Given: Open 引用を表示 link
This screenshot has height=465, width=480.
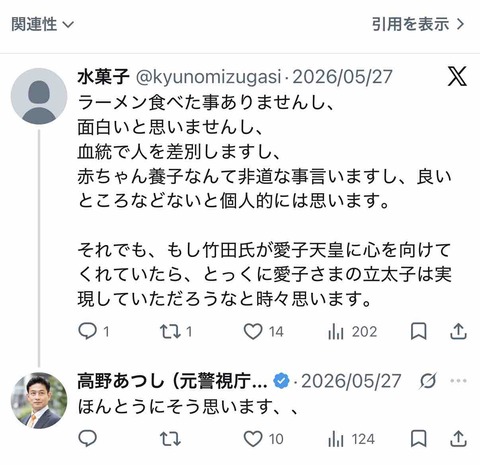Looking at the screenshot, I should [x=418, y=24].
